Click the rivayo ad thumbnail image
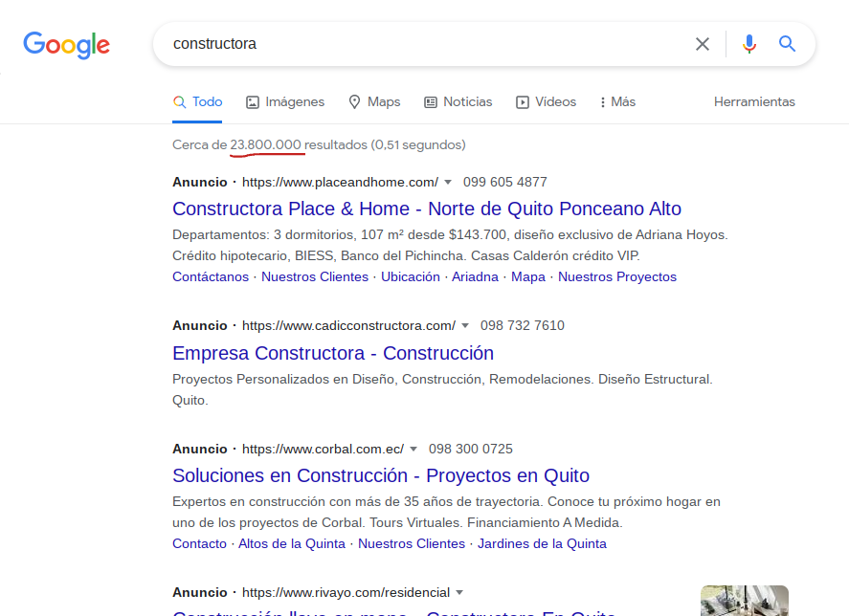 [745, 601]
